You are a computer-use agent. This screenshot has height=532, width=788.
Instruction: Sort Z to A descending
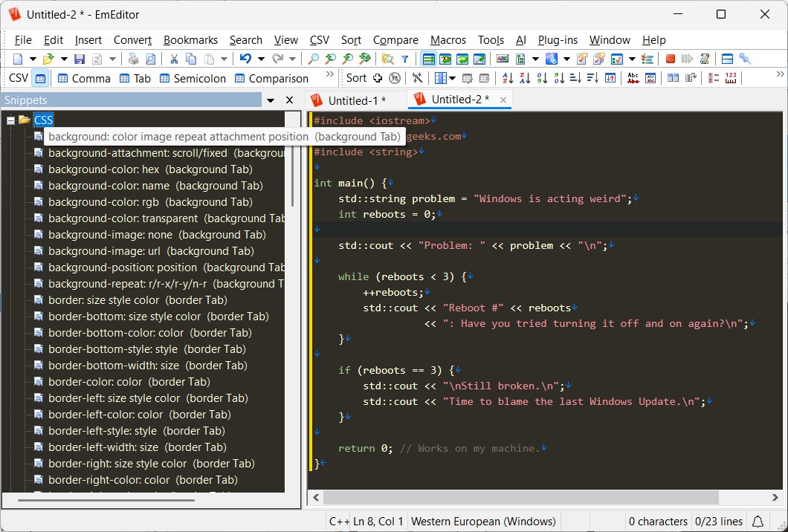[x=525, y=78]
